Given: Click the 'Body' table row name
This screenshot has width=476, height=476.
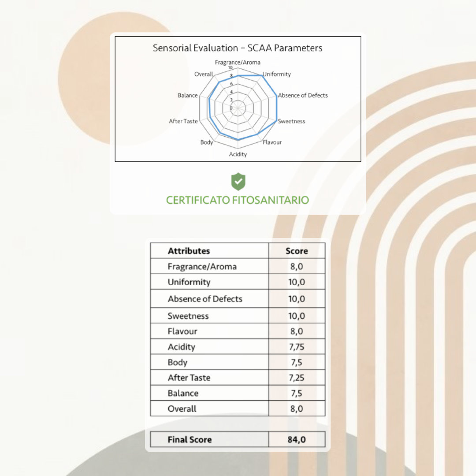Looking at the screenshot, I should pos(178,362).
